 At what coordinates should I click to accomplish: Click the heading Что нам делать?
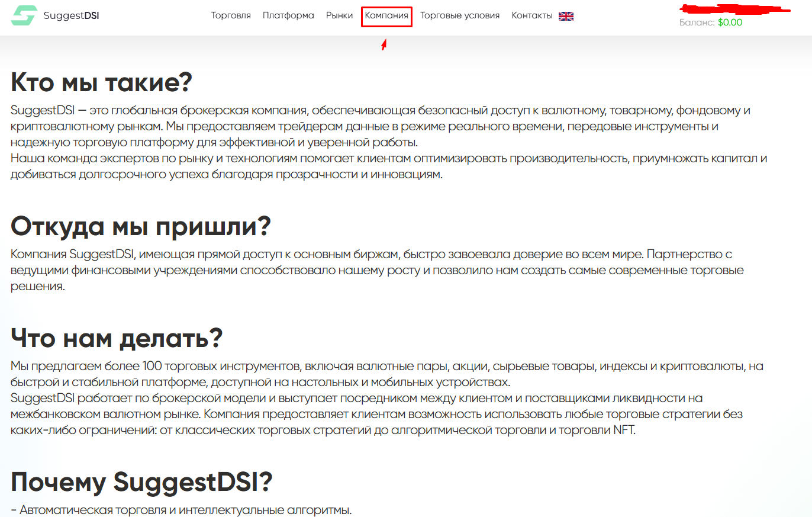click(117, 338)
